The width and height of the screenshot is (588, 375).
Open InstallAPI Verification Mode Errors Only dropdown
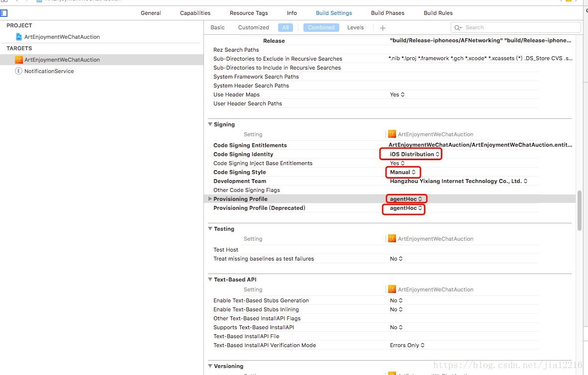(x=407, y=345)
